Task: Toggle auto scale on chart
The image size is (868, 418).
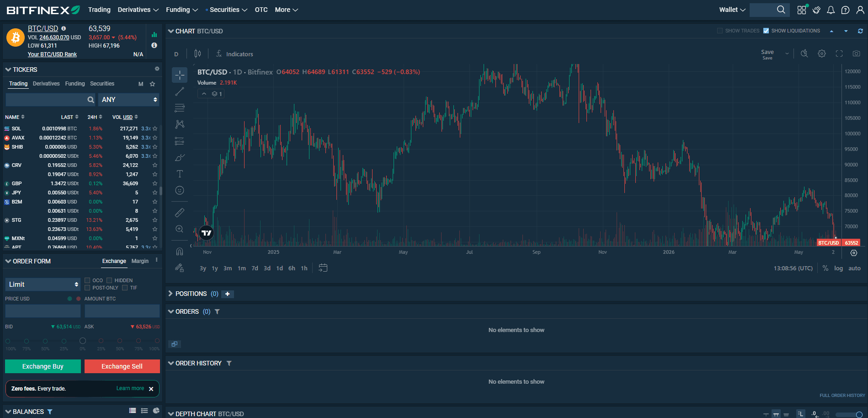Action: tap(854, 268)
